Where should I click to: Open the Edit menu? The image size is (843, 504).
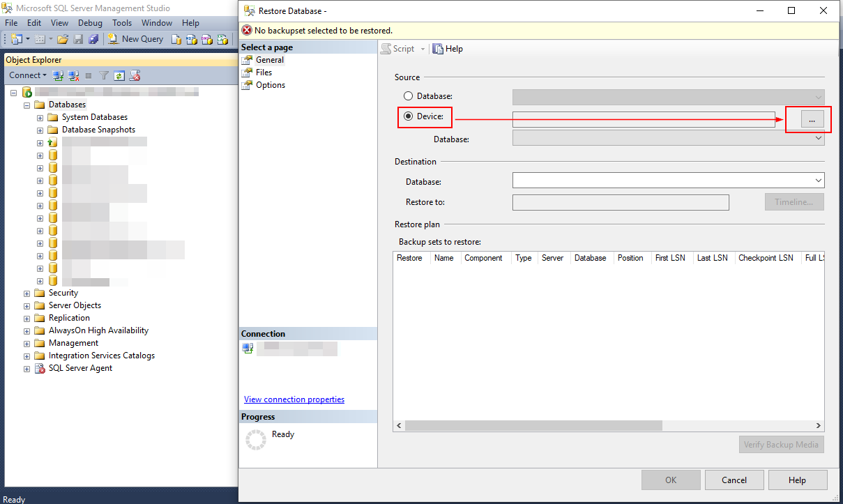(x=34, y=23)
